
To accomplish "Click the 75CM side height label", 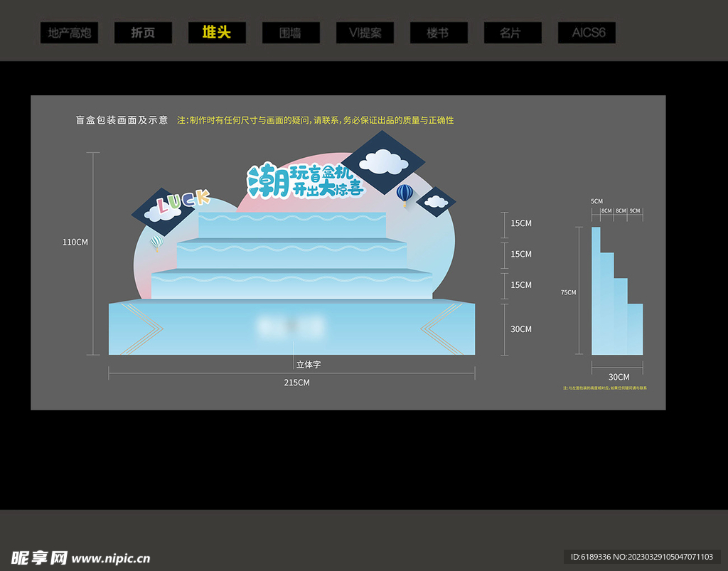I will click(568, 292).
